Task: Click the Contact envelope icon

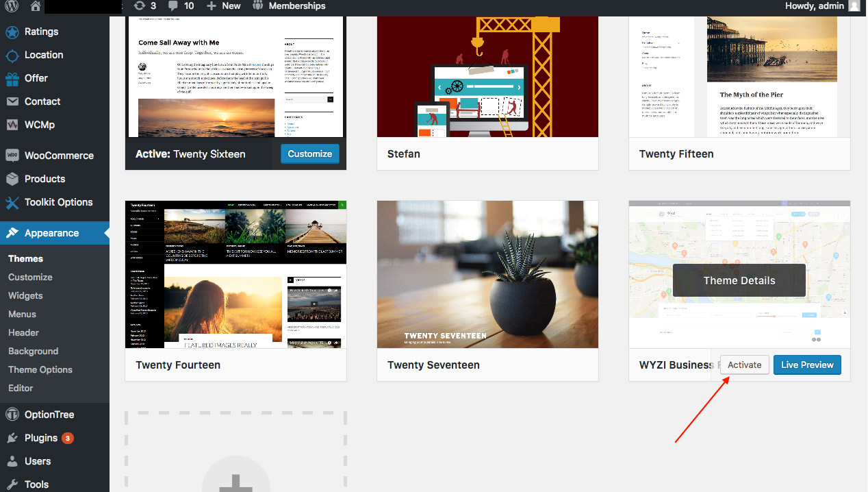Action: pos(12,101)
